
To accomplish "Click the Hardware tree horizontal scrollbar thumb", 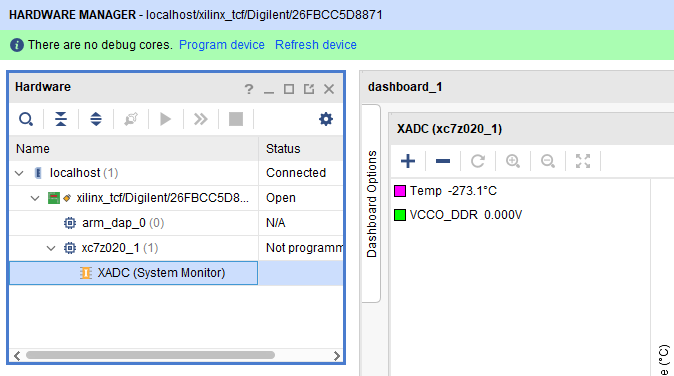I will click(150, 355).
